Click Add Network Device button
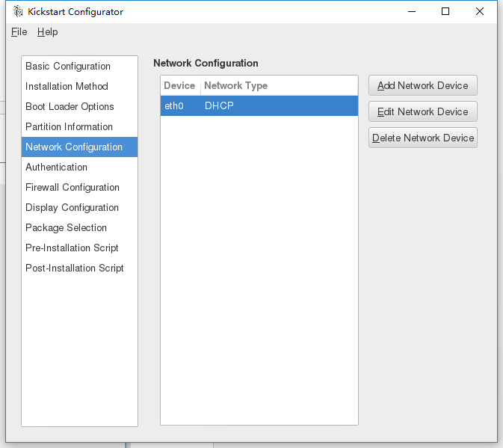Screen dimensions: 503x448 click(422, 86)
